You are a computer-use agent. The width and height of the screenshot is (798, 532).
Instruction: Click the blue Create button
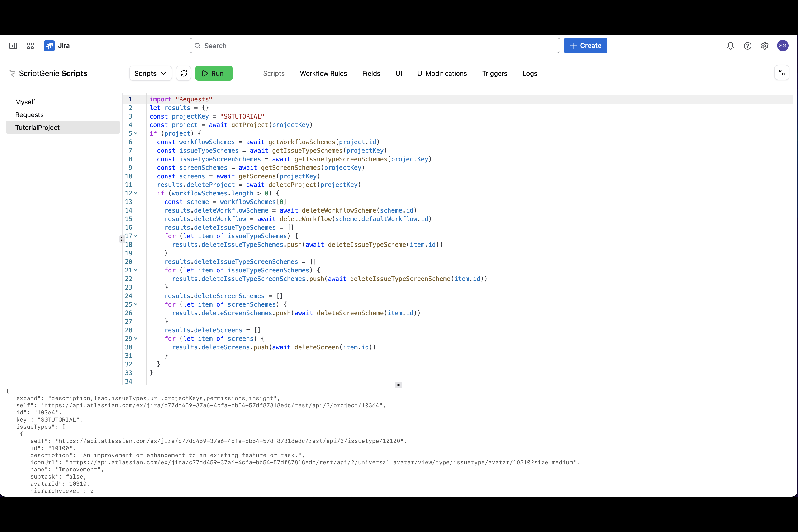[585, 46]
